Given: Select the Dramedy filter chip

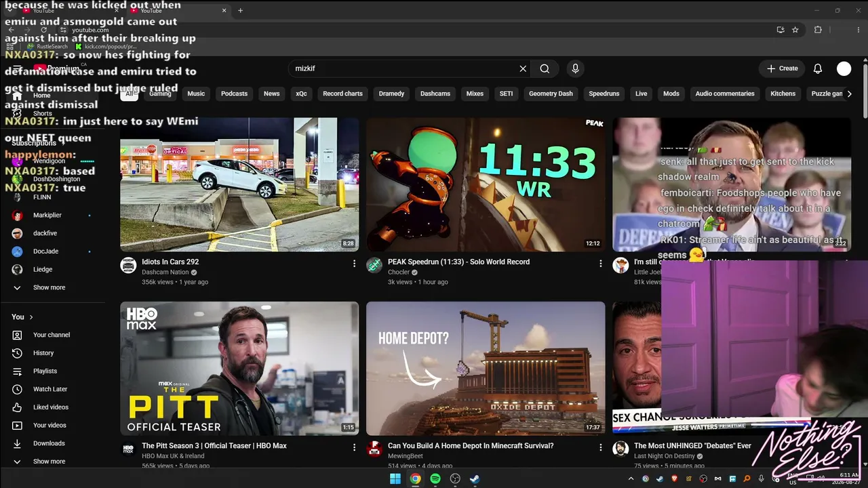Looking at the screenshot, I should [391, 94].
